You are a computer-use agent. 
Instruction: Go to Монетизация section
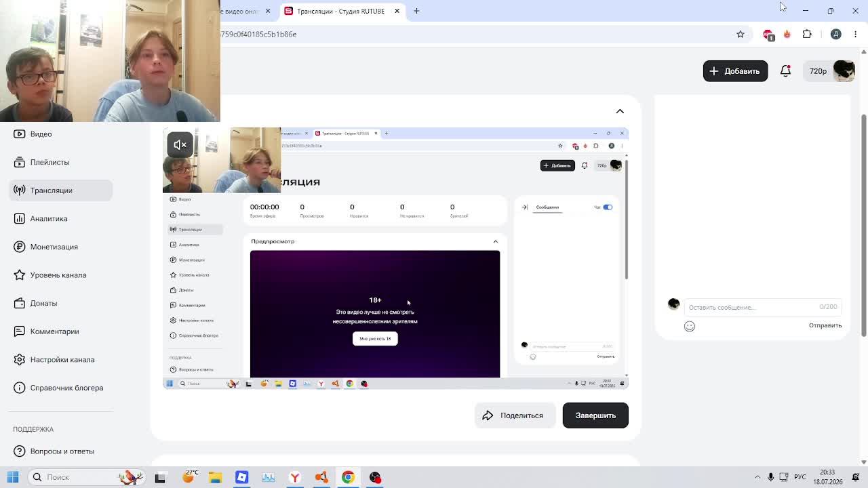coord(61,247)
